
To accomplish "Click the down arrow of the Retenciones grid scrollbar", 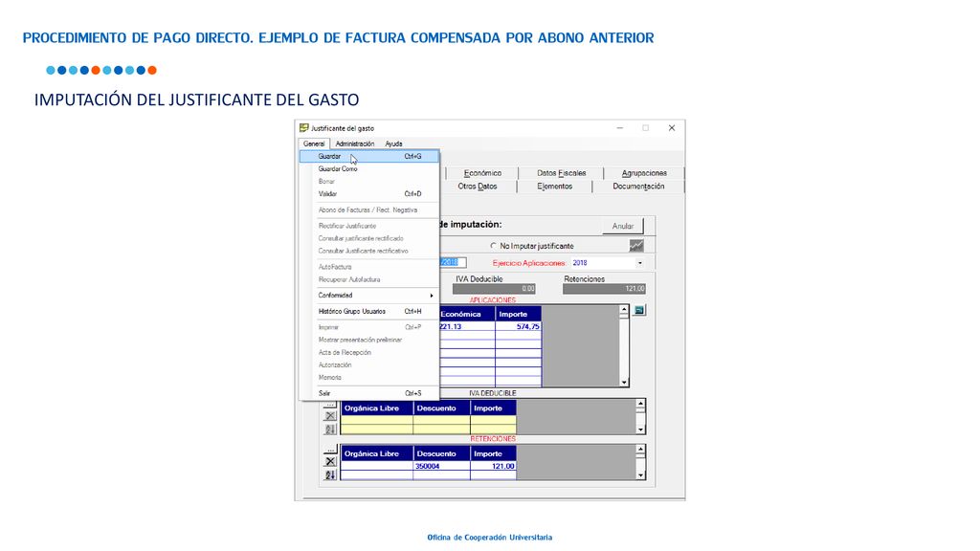I will [x=640, y=475].
